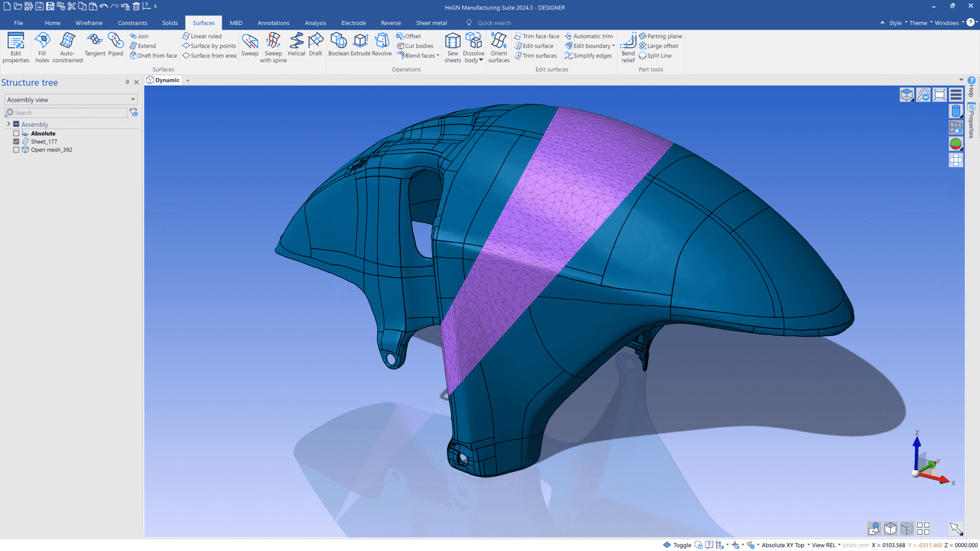Check the Open mesh_392 checkbox

[16, 149]
